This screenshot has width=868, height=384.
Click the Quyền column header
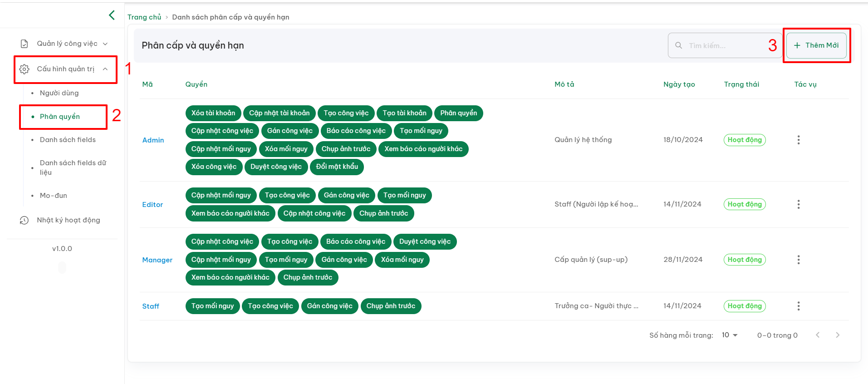click(196, 84)
